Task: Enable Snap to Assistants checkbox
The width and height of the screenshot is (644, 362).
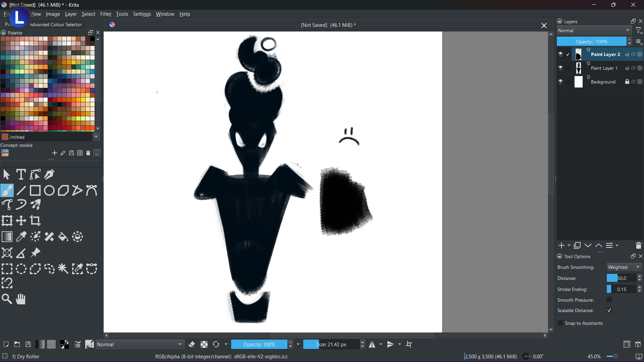Action: click(560, 323)
